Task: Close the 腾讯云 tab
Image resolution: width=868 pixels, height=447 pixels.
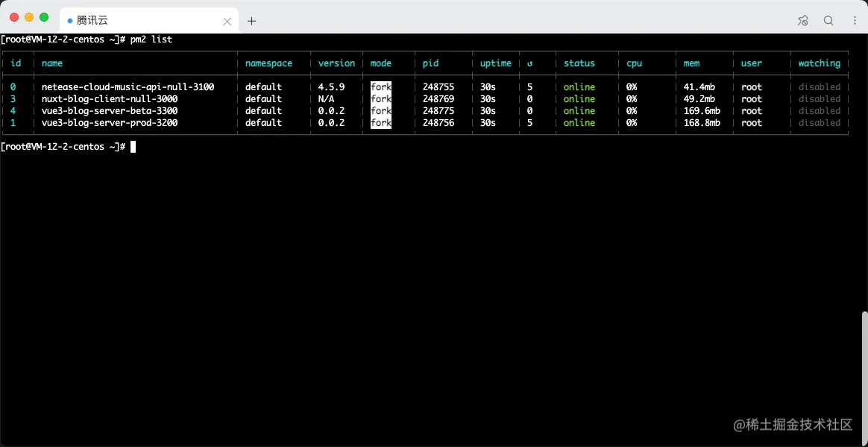Action: [x=227, y=22]
